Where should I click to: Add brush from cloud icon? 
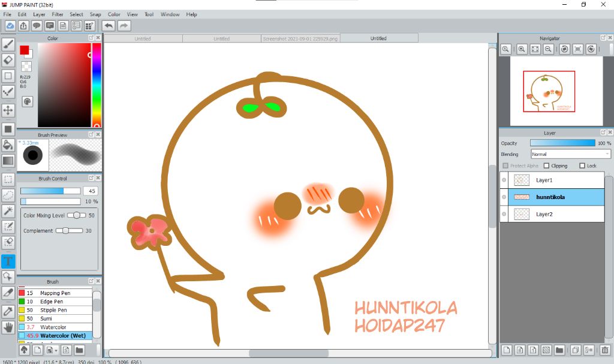[x=24, y=350]
